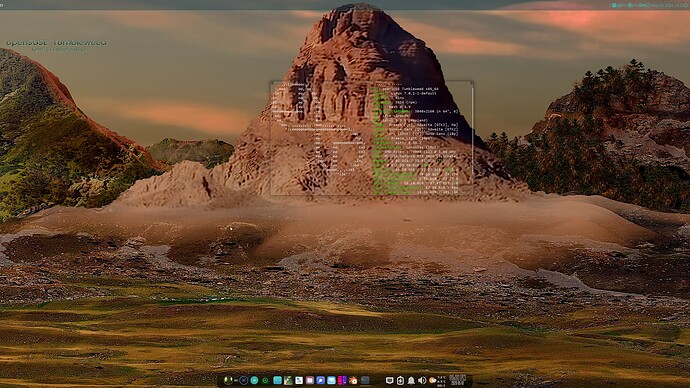
Task: Open the blue search app icon in the dock
Action: pyautogui.click(x=320, y=380)
